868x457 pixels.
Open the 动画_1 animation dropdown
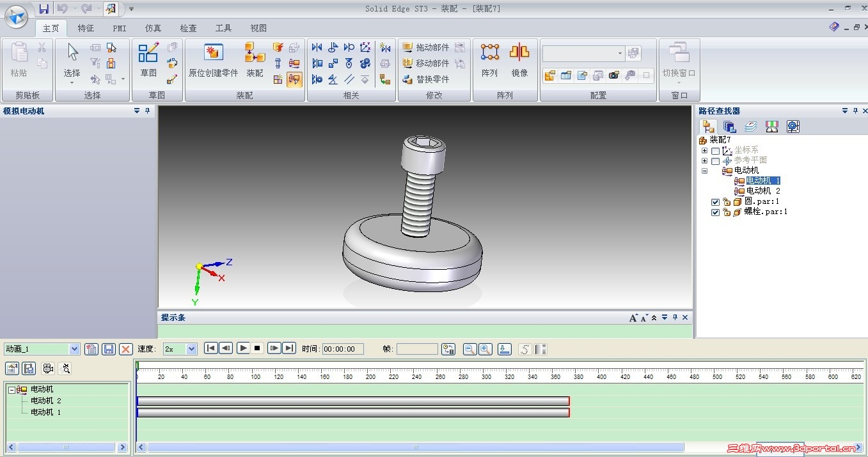pos(74,349)
